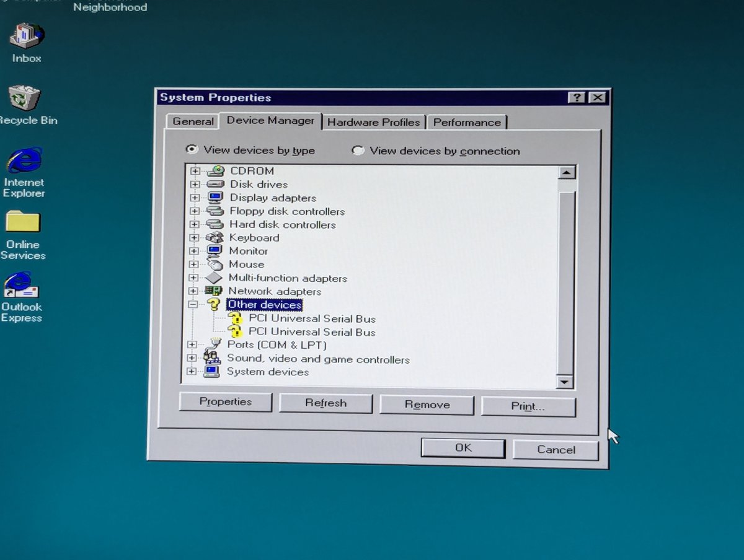This screenshot has width=744, height=560.
Task: Select the Network adapters card icon
Action: coord(214,291)
